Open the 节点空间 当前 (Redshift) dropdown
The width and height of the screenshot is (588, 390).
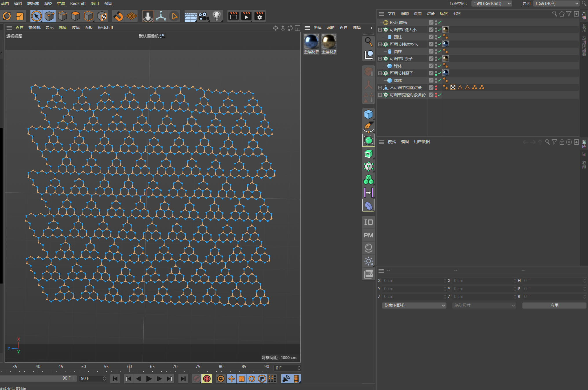click(492, 3)
